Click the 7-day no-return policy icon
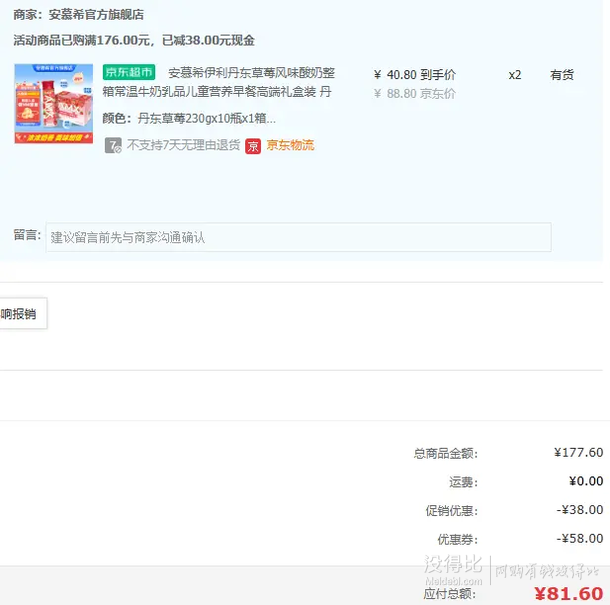The image size is (610, 605). (x=113, y=146)
